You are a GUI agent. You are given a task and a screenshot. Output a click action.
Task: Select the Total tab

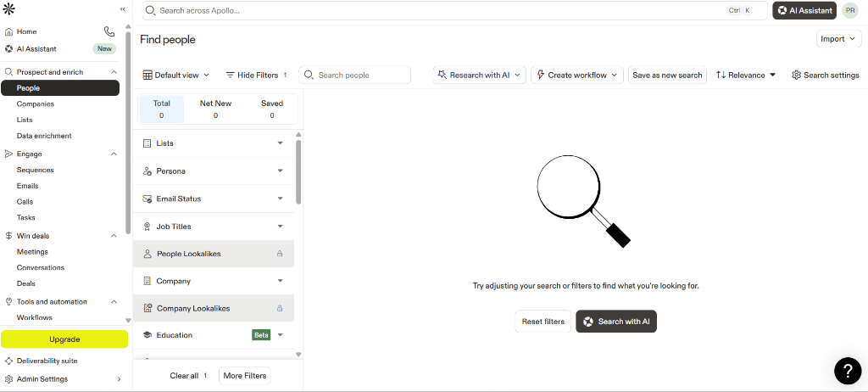(161, 109)
